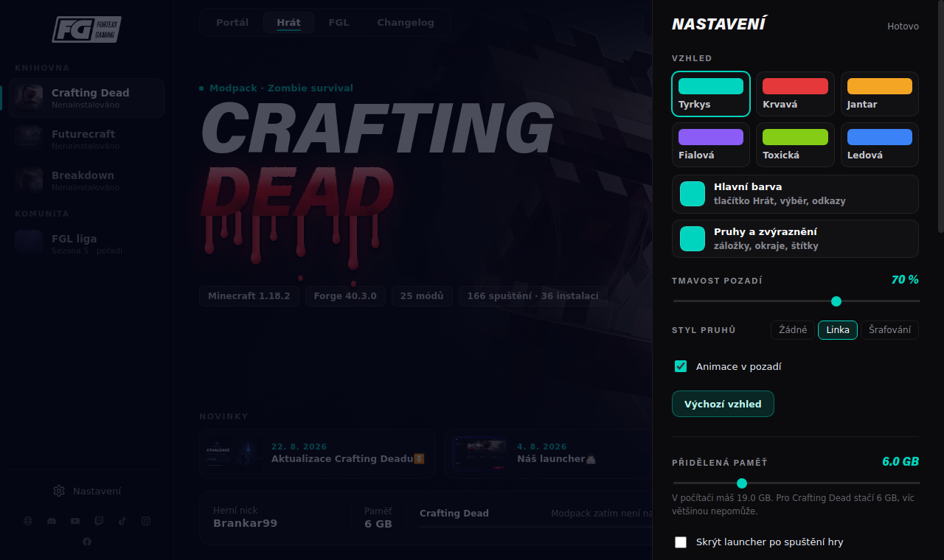944x560 pixels.
Task: Select Crafting Dead in the library
Action: 87,98
